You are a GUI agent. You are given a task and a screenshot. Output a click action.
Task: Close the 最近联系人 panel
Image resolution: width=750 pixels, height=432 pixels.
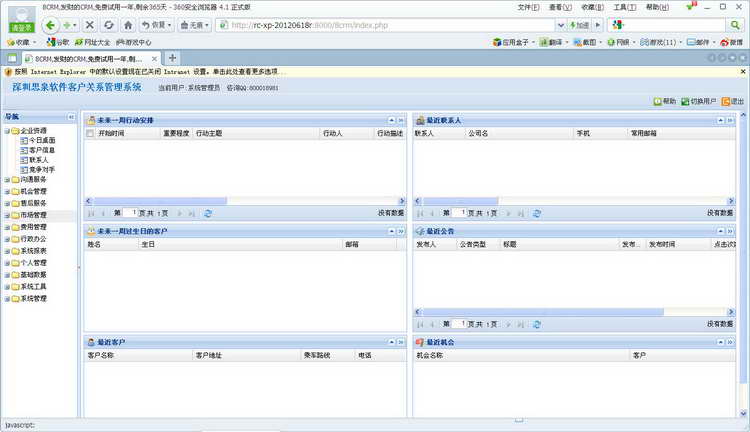coord(730,121)
